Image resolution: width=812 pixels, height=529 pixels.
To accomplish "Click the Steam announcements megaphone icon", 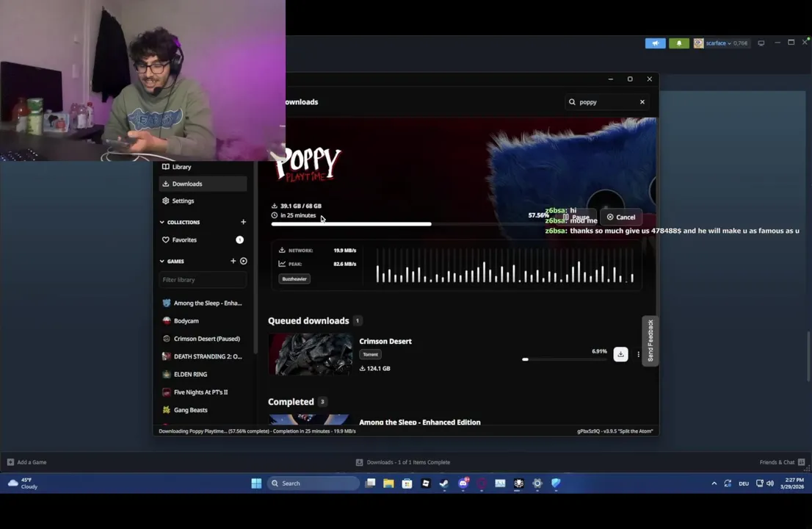I will 655,43.
